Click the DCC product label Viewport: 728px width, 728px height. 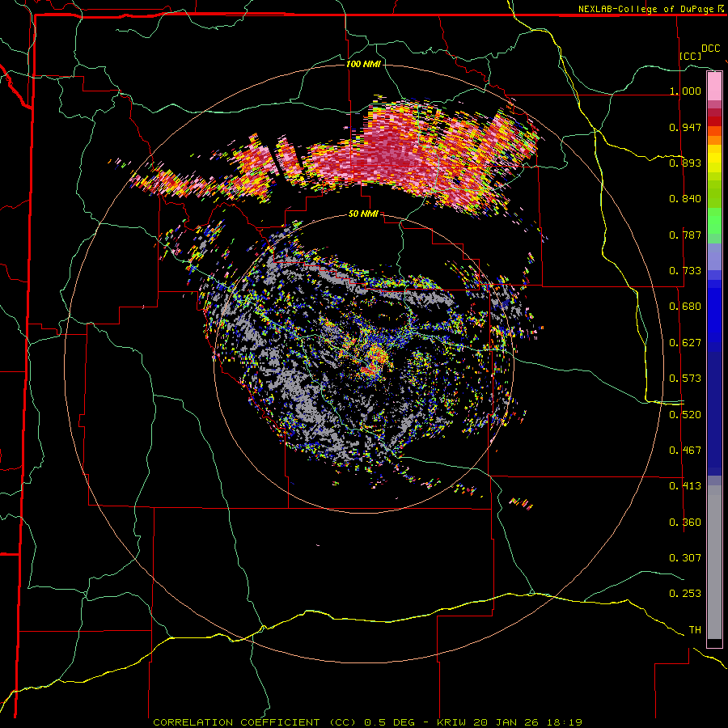(710, 49)
